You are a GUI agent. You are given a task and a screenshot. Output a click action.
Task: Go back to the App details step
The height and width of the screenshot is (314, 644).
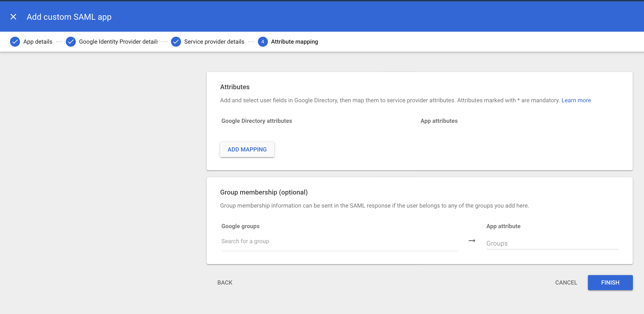pyautogui.click(x=37, y=42)
